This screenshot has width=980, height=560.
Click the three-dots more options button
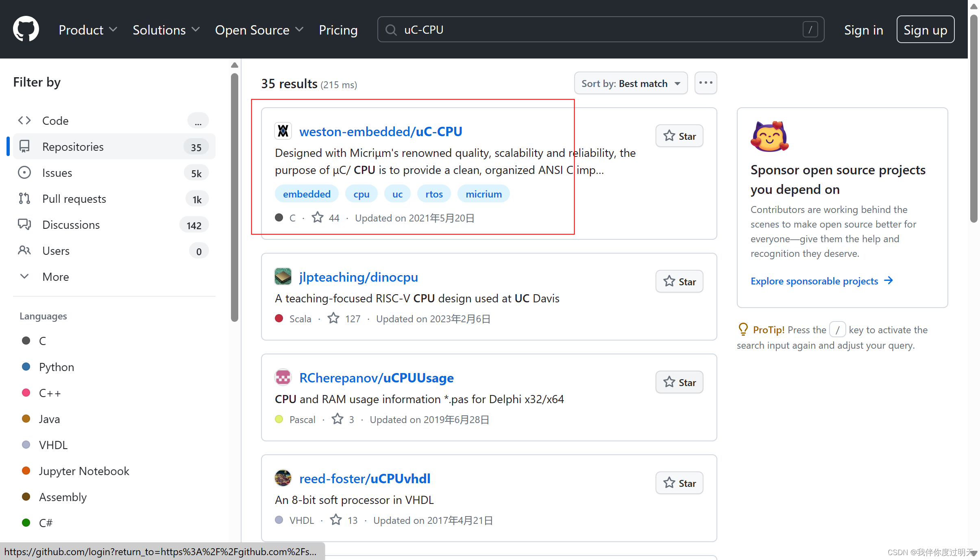tap(706, 83)
